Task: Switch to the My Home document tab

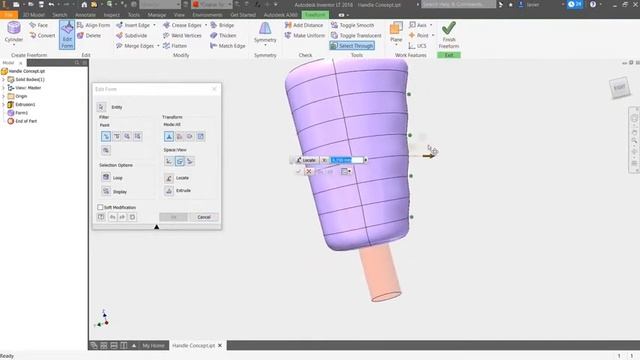Action: pyautogui.click(x=153, y=346)
